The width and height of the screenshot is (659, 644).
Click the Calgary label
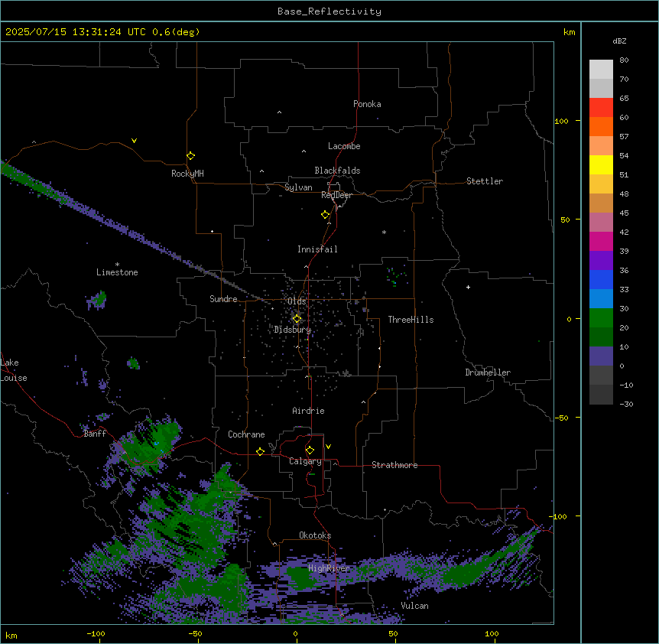click(x=305, y=461)
